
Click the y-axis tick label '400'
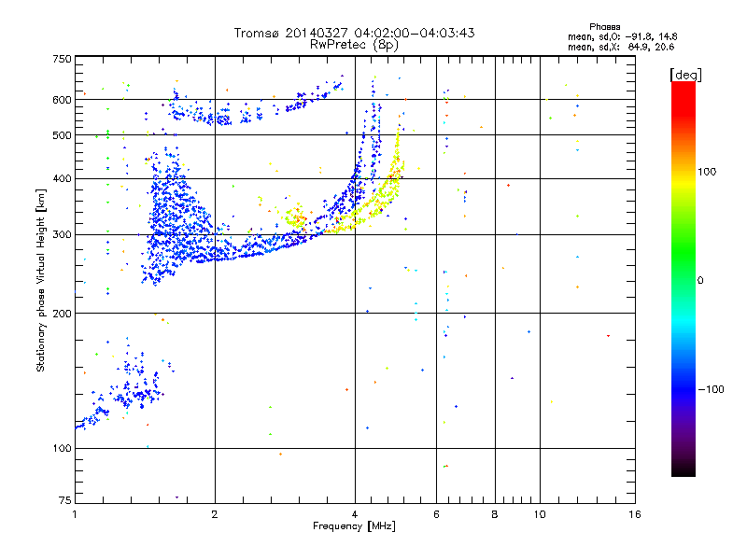click(62, 178)
